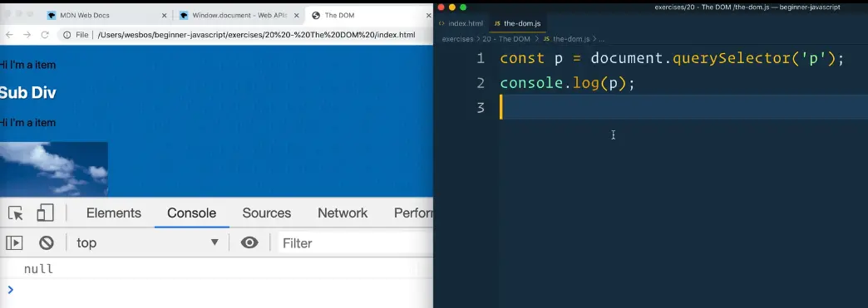
Task: Reload the browser page
Action: click(x=45, y=35)
